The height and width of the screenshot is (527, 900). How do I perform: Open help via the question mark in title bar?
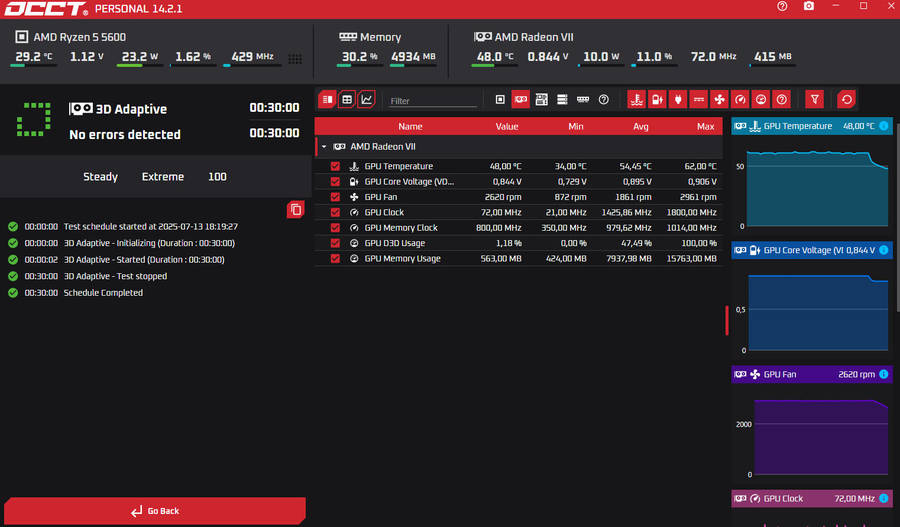click(x=782, y=7)
